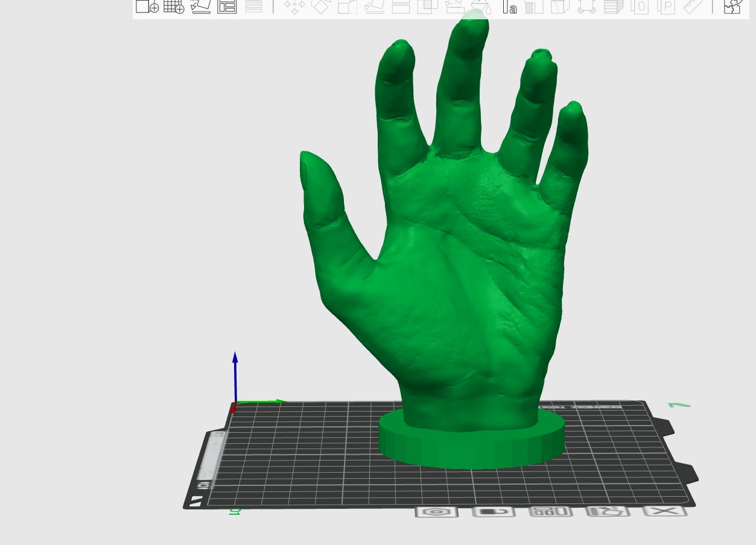Open the Supports painting tool
The width and height of the screenshot is (756, 545).
click(x=454, y=7)
